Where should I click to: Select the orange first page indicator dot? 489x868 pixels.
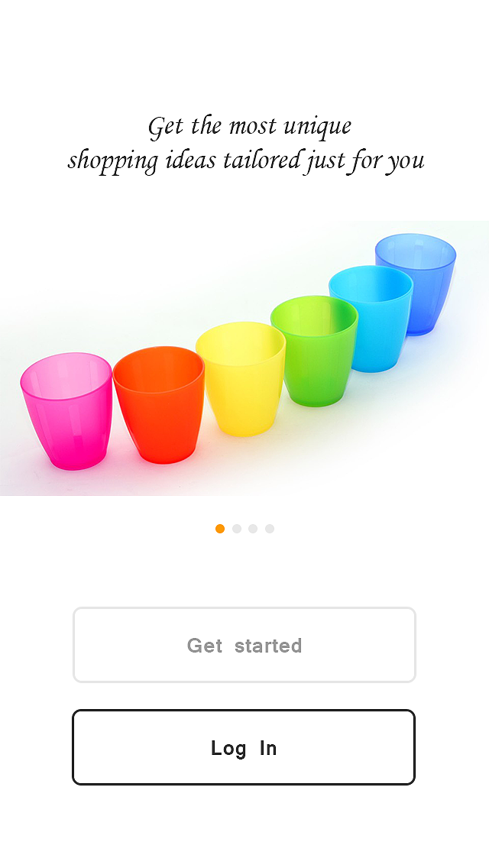[220, 529]
